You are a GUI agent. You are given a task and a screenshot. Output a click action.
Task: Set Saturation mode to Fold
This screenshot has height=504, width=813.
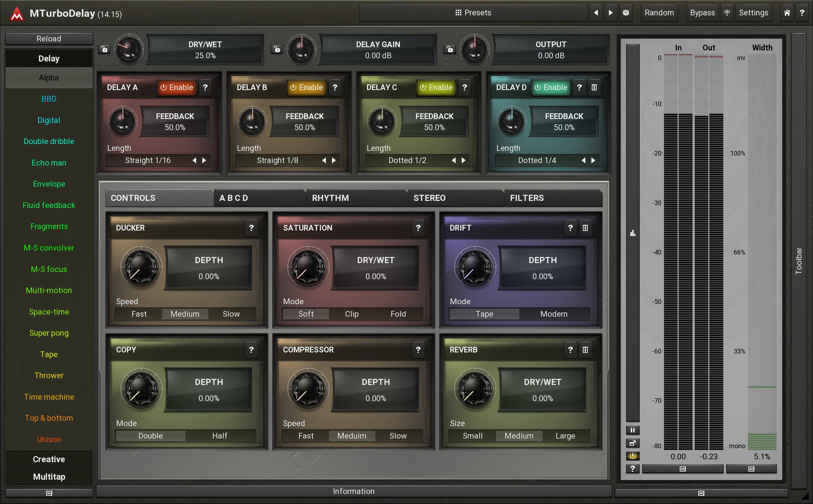398,314
